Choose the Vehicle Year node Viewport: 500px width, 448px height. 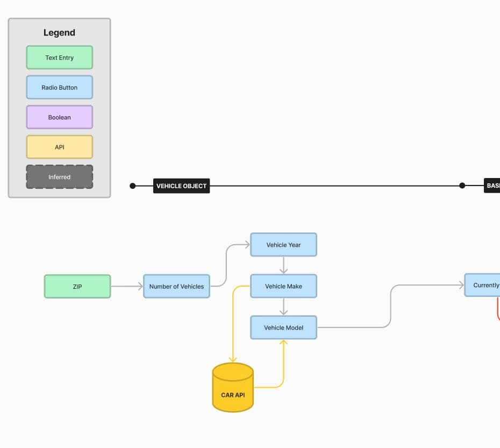point(283,245)
